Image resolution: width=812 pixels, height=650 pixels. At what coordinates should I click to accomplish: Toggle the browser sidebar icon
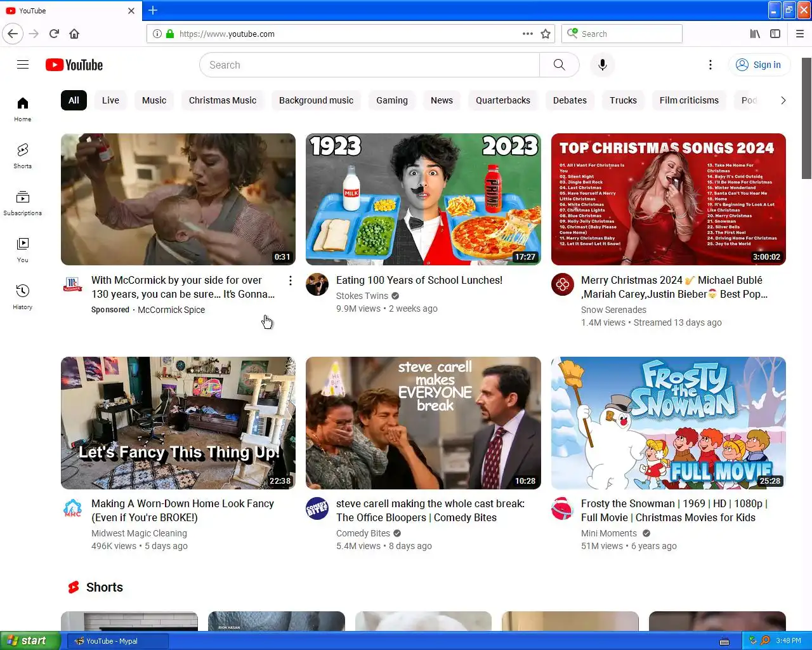(x=775, y=34)
